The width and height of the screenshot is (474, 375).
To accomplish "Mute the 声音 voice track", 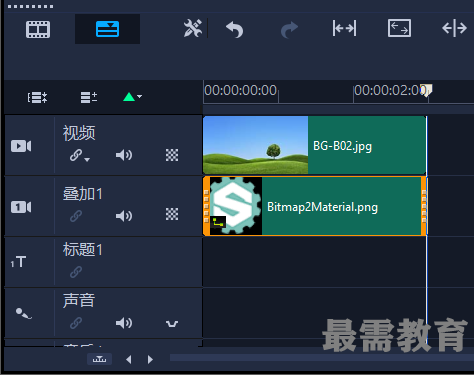I will (124, 323).
